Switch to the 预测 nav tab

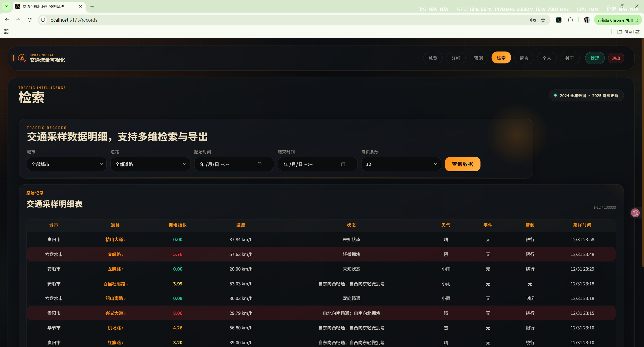tap(478, 58)
